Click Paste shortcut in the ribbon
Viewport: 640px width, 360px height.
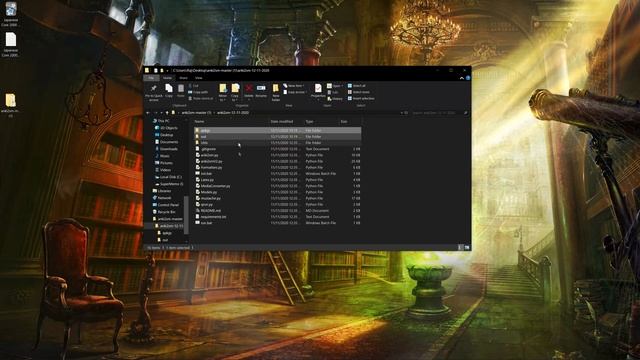pos(201,98)
